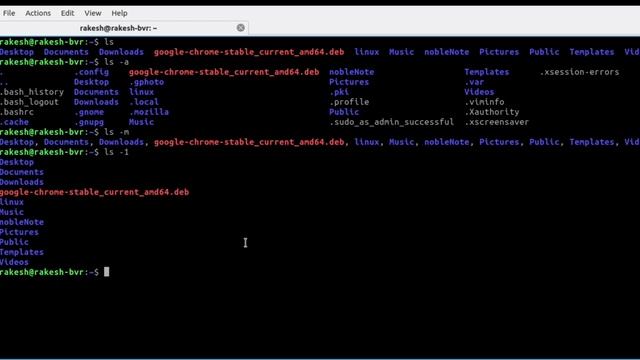The height and width of the screenshot is (360, 640).
Task: Click the '.var' directory name
Action: (474, 82)
